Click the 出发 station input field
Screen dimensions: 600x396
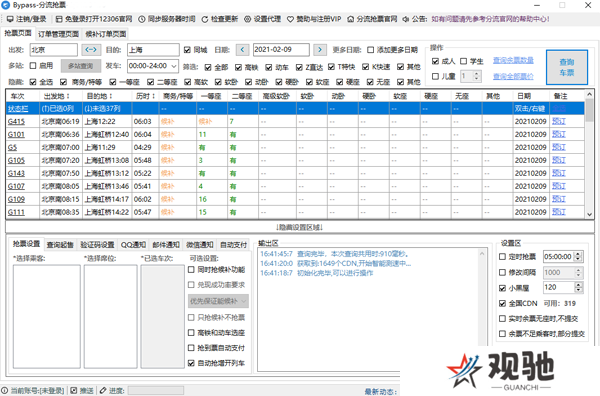[54, 50]
